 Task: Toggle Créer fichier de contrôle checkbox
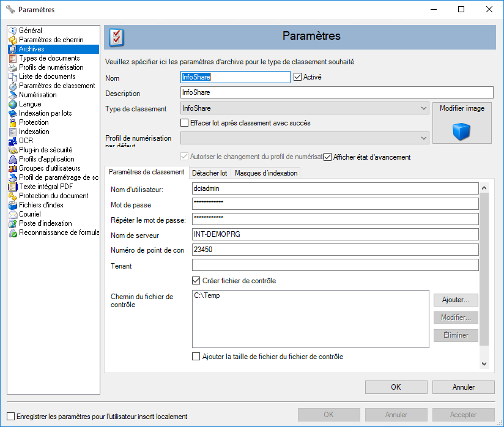coord(196,281)
